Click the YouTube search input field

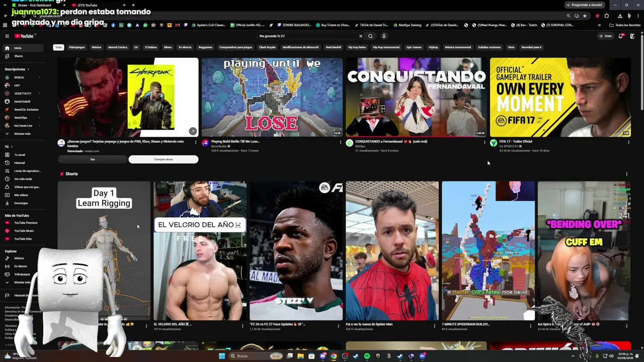tap(307, 36)
